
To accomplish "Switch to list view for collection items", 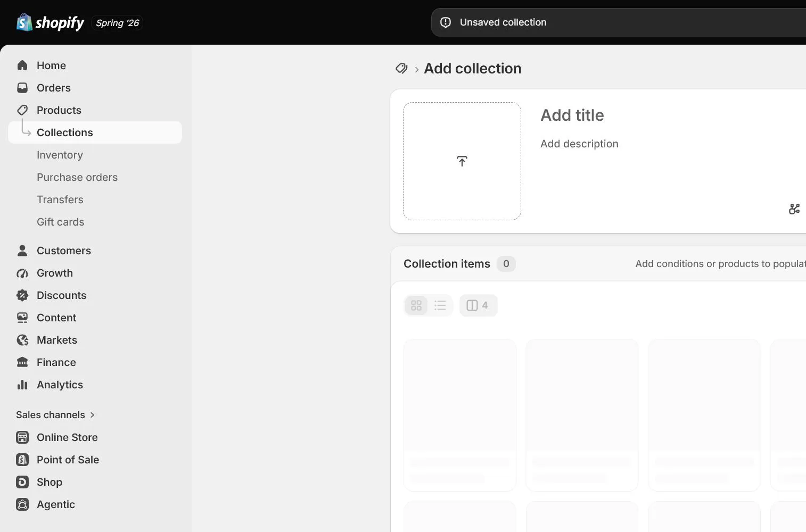I will [x=440, y=305].
